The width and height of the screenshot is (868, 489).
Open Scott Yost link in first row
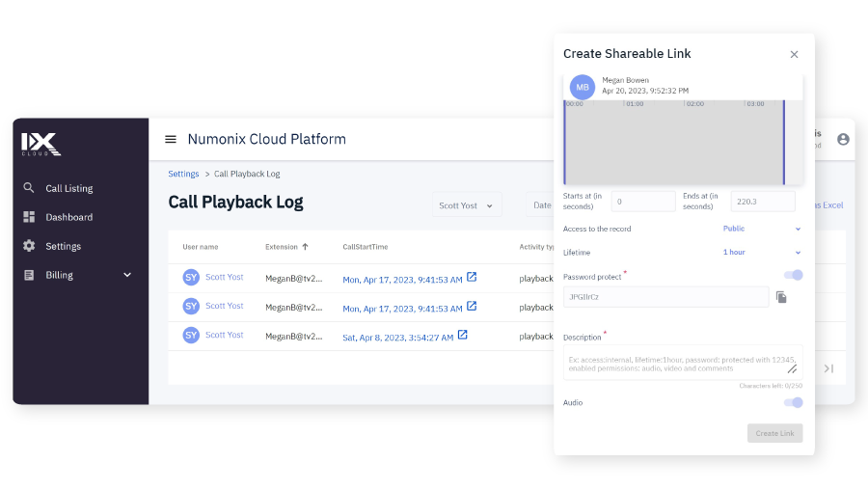(224, 277)
